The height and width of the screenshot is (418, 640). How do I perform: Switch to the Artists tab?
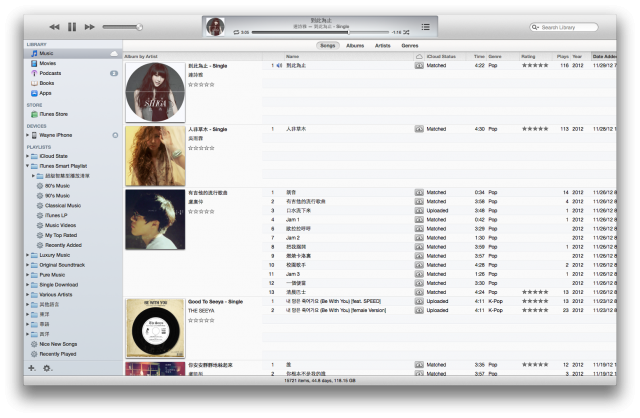383,46
